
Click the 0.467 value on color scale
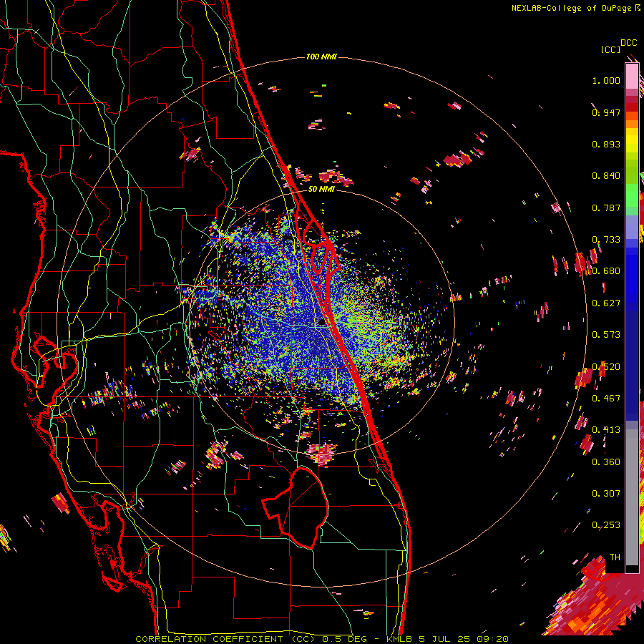(606, 399)
